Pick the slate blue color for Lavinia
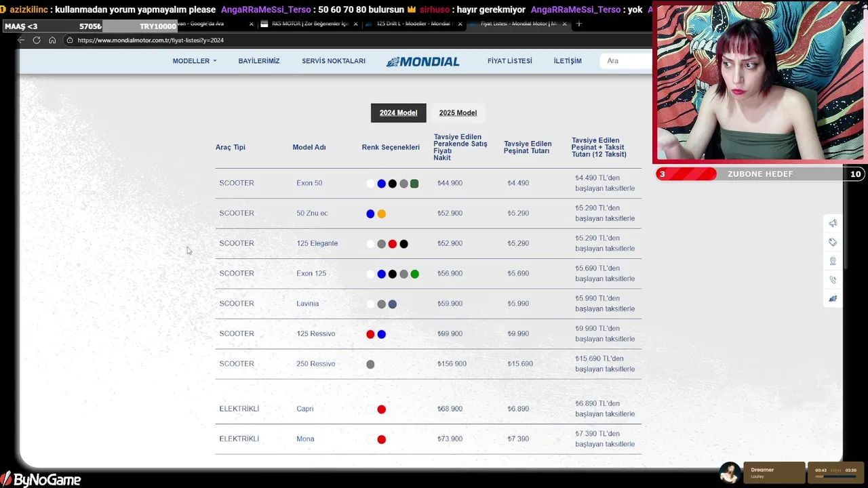The width and height of the screenshot is (868, 488). coord(392,304)
